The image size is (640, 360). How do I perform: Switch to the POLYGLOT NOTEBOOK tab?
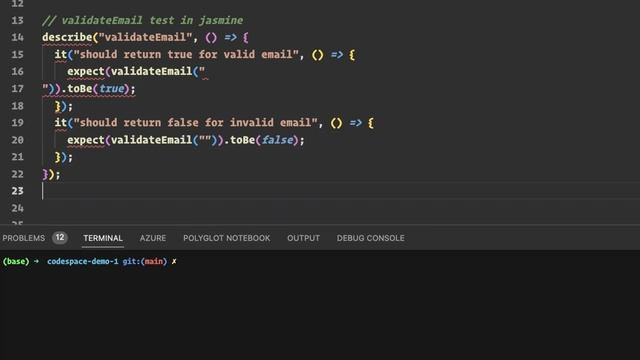tap(227, 238)
